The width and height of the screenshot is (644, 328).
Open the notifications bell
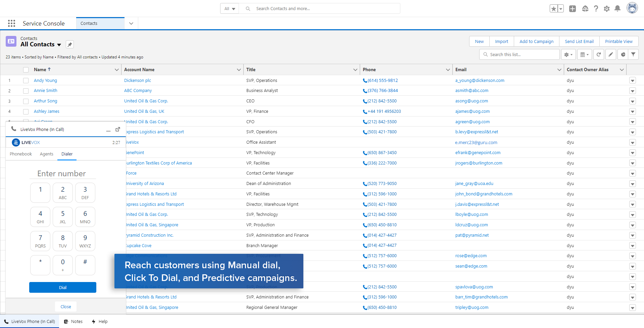(x=617, y=8)
